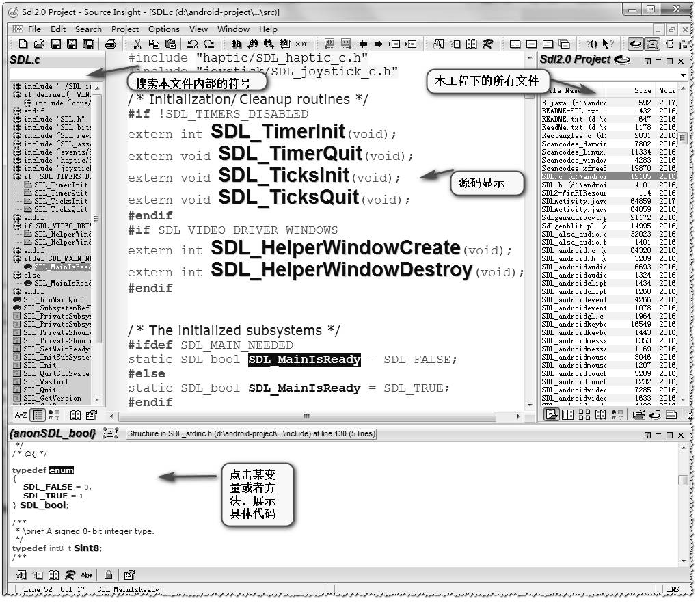Create a new file from toolbar
This screenshot has width=700, height=603.
(23, 44)
